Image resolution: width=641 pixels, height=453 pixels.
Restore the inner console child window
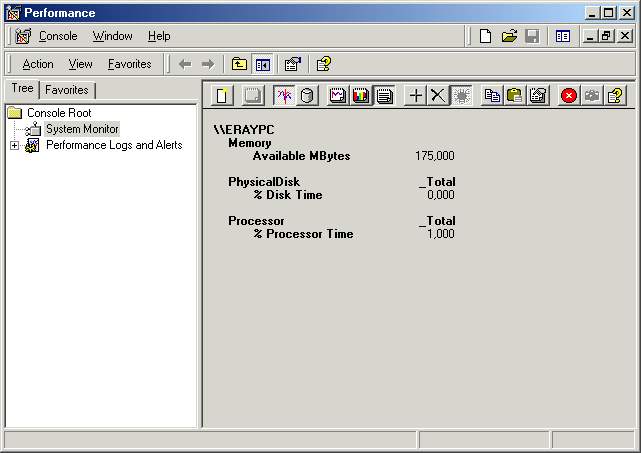pos(606,36)
